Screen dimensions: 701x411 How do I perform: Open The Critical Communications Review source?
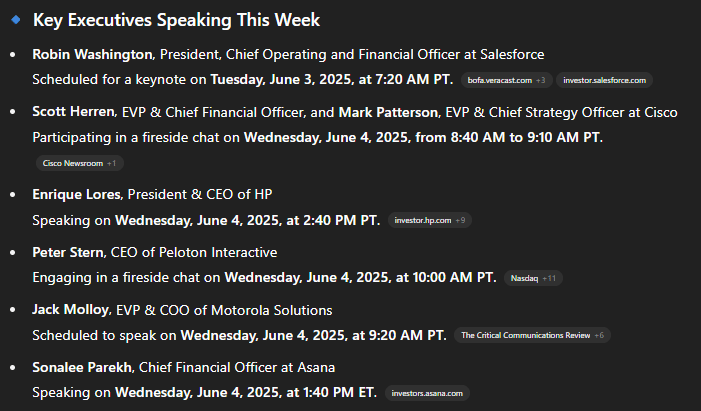click(532, 335)
